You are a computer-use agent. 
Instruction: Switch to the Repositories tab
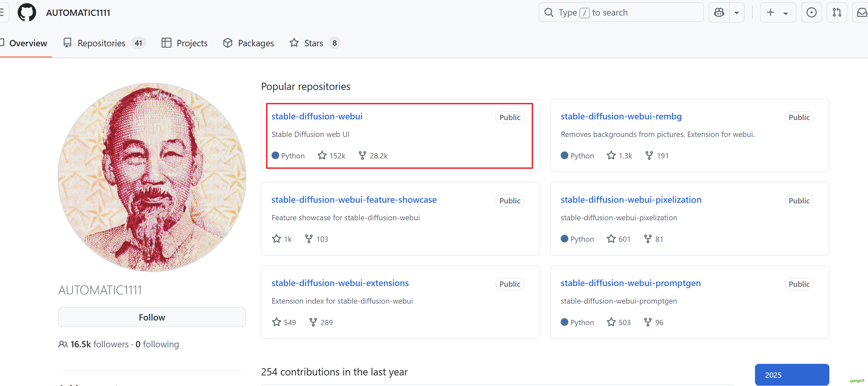point(104,43)
